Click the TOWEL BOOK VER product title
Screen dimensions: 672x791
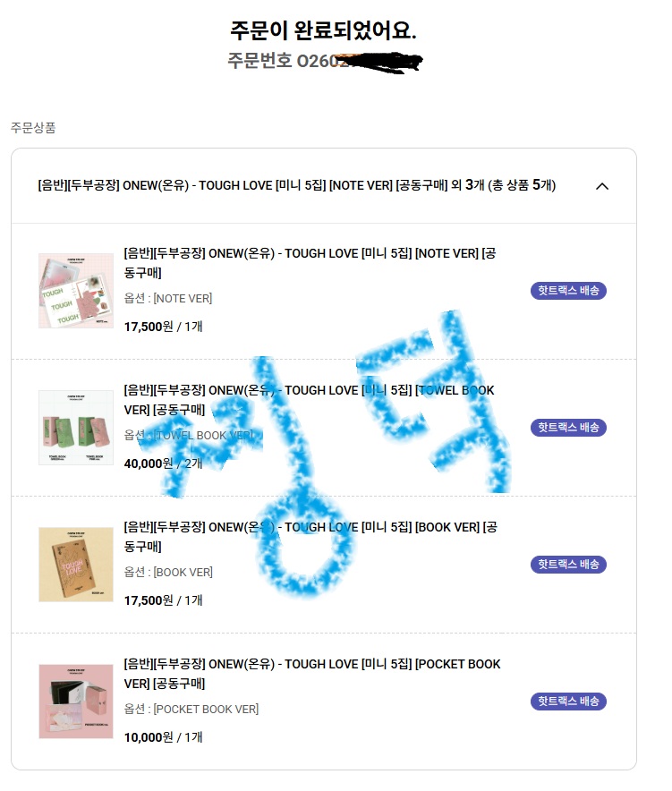pos(309,400)
